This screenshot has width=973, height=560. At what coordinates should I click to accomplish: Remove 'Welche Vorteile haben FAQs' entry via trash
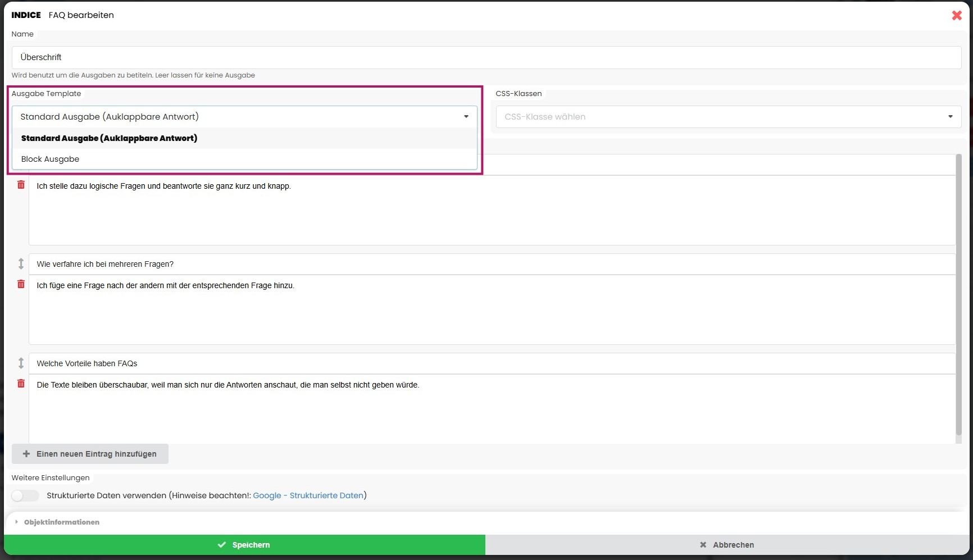tap(21, 384)
